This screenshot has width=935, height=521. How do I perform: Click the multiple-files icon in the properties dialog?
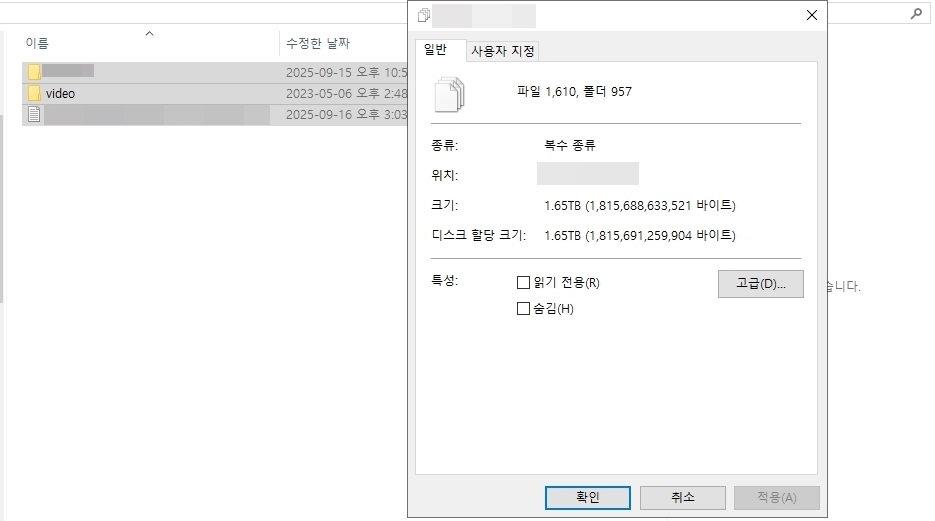click(x=450, y=94)
